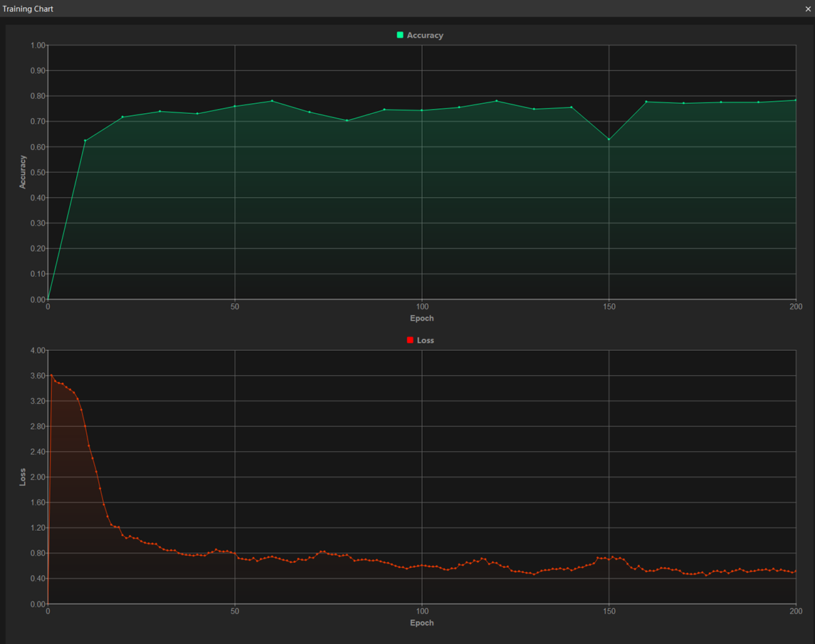Select the accuracy data point at epoch 10

click(85, 141)
